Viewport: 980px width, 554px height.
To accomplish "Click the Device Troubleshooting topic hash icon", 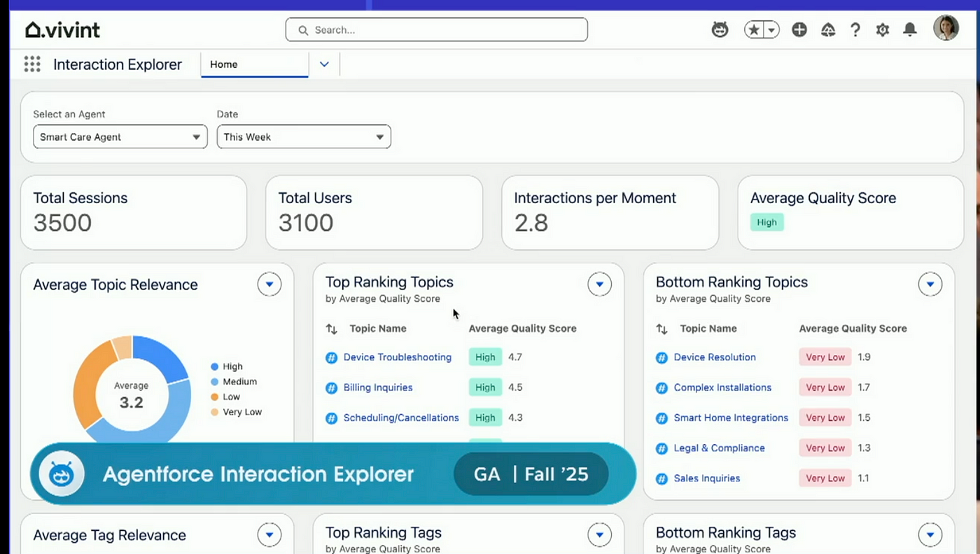I will point(332,358).
